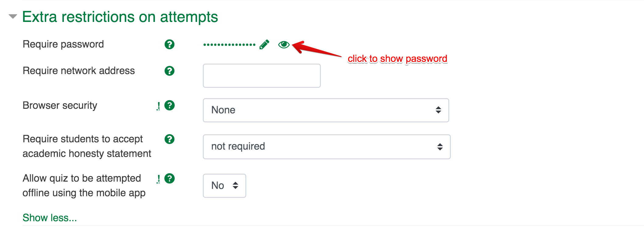Click the Show less link
This screenshot has height=234, width=644.
tap(50, 218)
